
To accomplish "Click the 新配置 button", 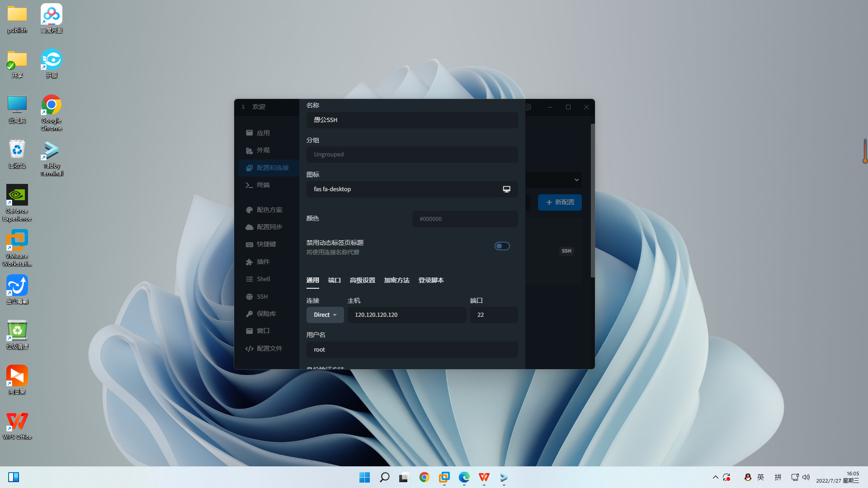I will coord(560,202).
